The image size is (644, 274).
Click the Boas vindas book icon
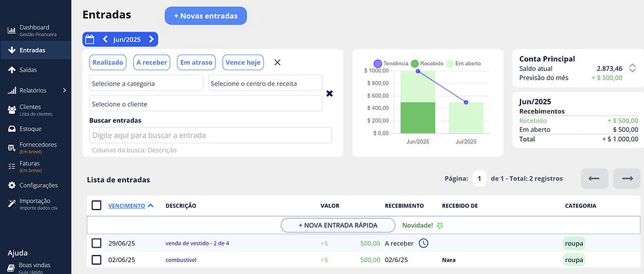(12, 268)
